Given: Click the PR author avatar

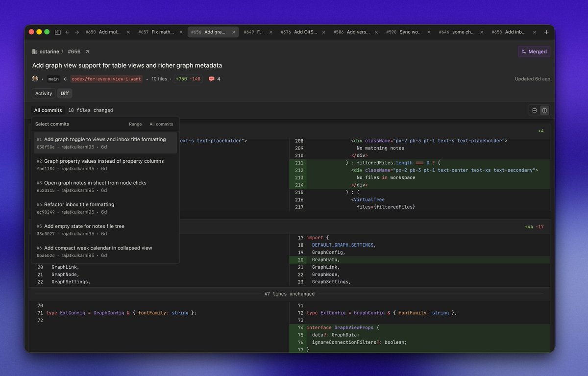Looking at the screenshot, I should point(35,79).
